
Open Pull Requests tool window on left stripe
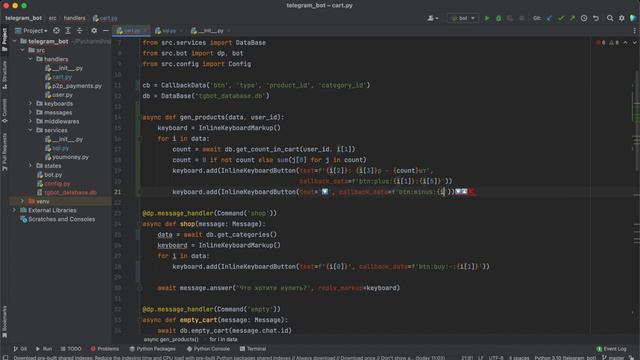(4, 152)
